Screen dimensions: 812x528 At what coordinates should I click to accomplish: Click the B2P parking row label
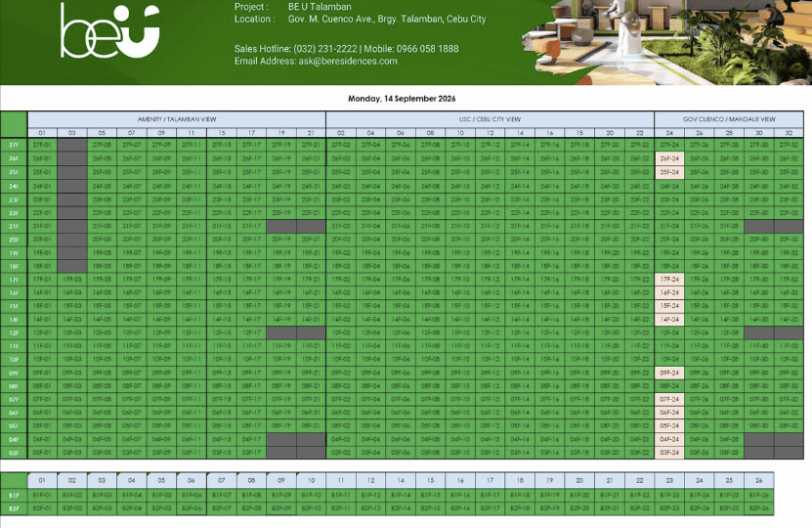14,508
